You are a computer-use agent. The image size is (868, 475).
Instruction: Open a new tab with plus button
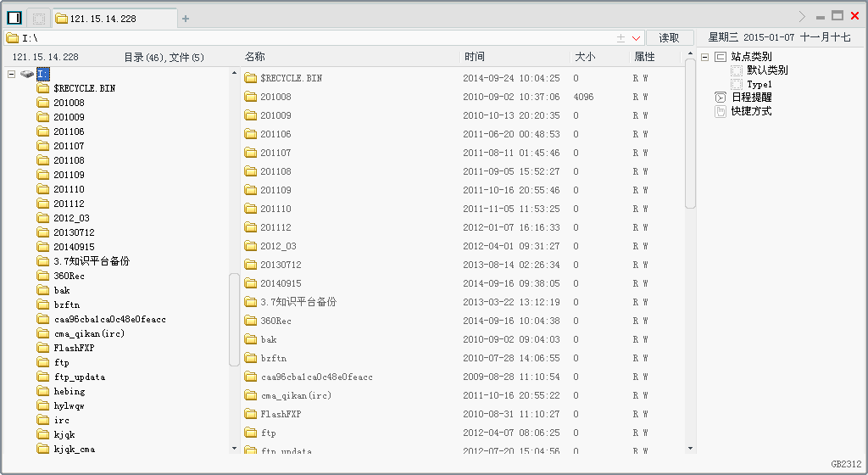pyautogui.click(x=186, y=19)
